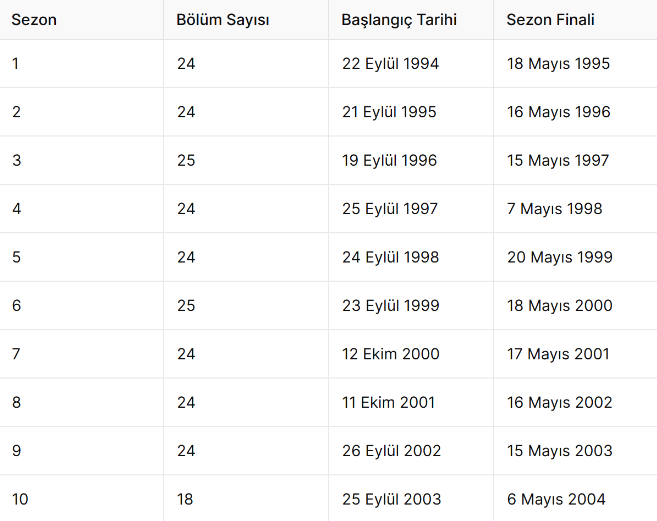Click the 18 Mayıs 1995 finale cell
Screen dimensions: 657x521
click(x=558, y=64)
